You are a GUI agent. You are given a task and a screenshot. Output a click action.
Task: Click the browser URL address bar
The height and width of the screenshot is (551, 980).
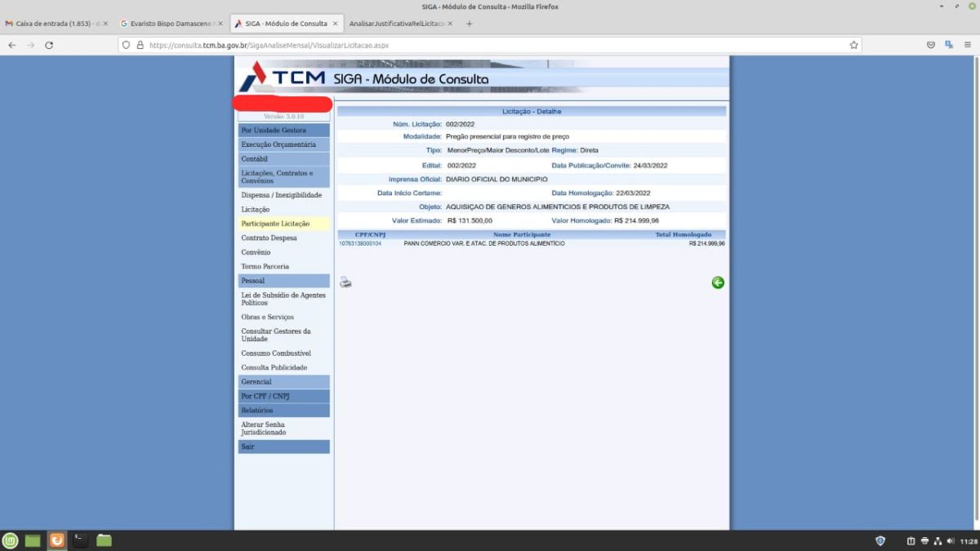coord(490,45)
